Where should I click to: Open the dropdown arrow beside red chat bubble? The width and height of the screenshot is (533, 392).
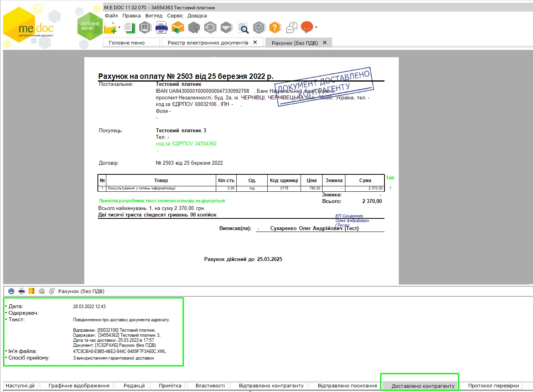tap(316, 27)
